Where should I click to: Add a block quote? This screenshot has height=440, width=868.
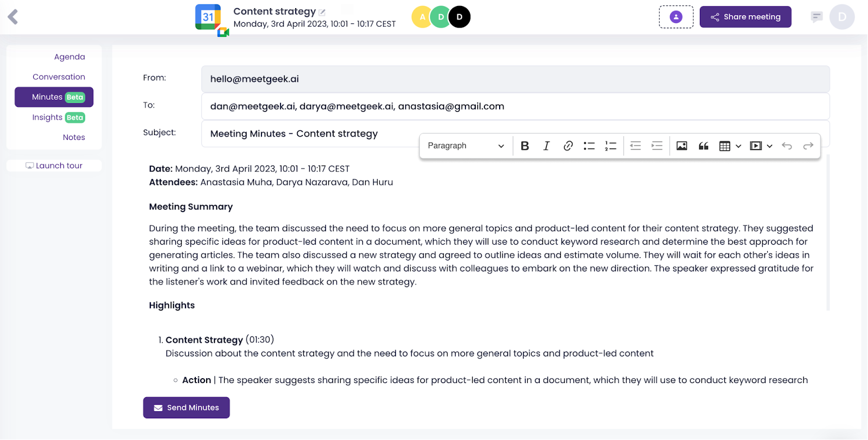coord(704,146)
